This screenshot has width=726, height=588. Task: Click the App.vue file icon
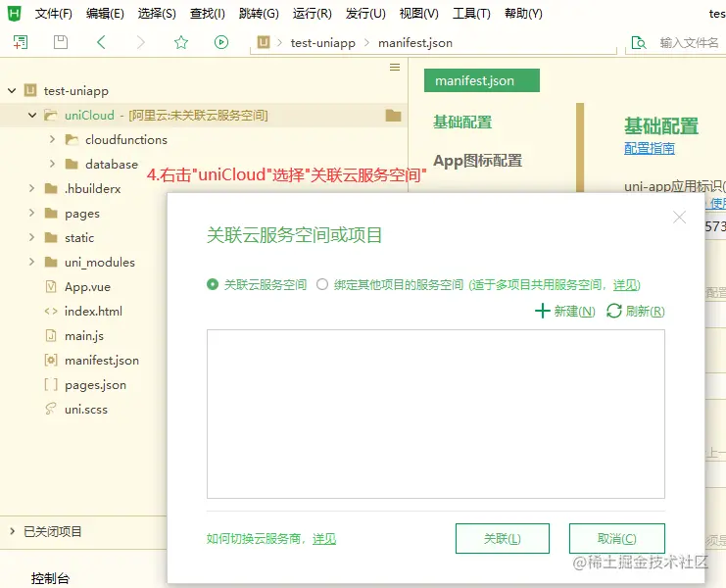[x=51, y=286]
